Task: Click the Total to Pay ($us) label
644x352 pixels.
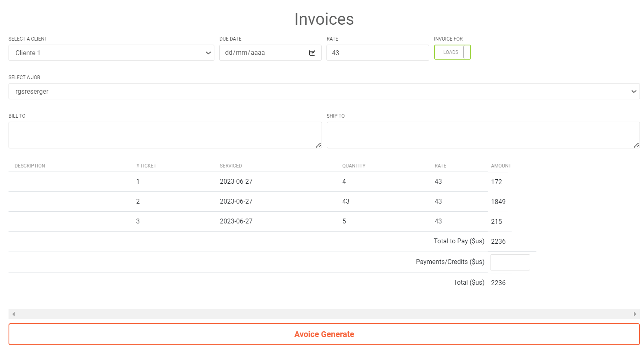Action: coord(459,241)
